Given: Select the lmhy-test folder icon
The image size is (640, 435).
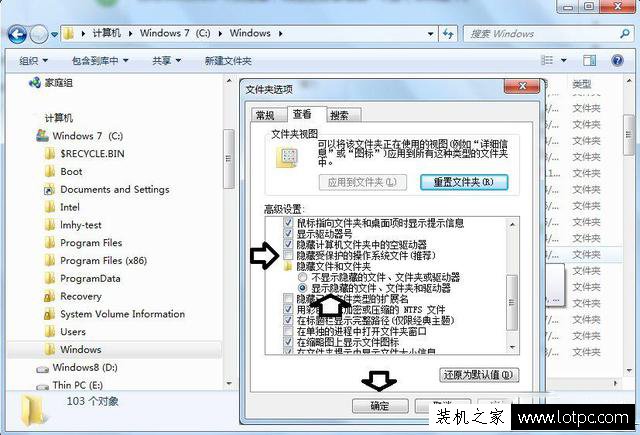Looking at the screenshot, I should (49, 225).
